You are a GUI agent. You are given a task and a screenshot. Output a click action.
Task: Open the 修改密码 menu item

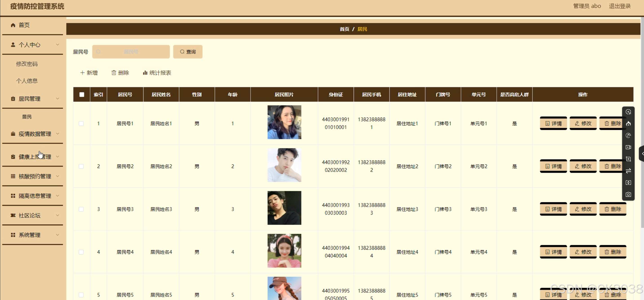27,64
